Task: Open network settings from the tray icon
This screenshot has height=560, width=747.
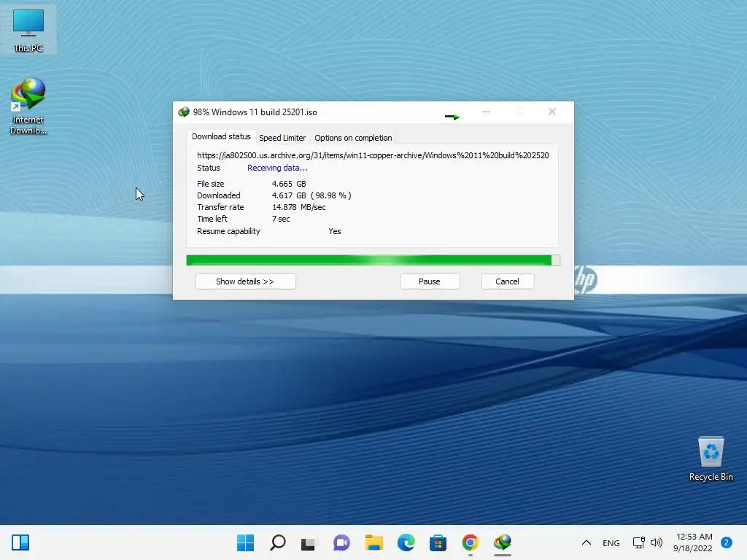Action: pos(638,542)
